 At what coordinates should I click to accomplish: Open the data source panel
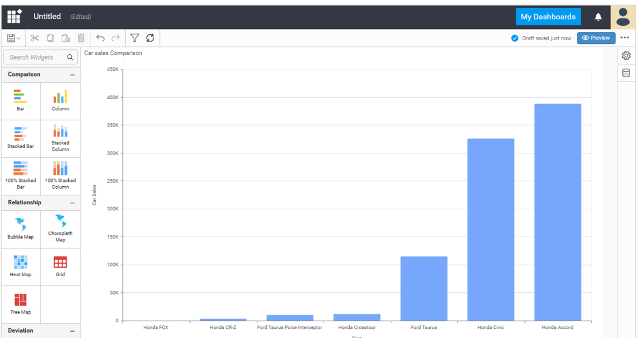coord(626,72)
